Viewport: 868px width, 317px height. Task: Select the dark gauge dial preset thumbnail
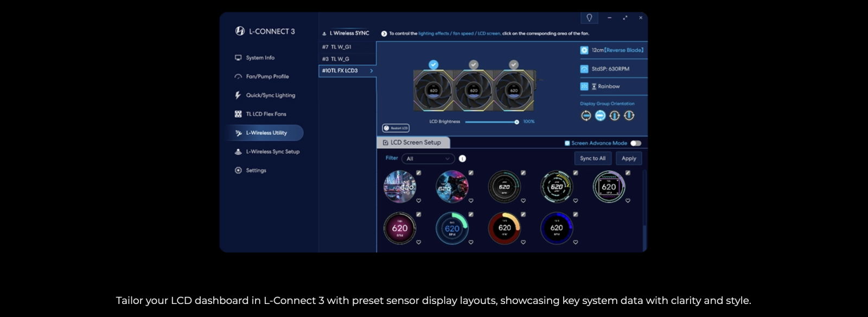tap(504, 186)
